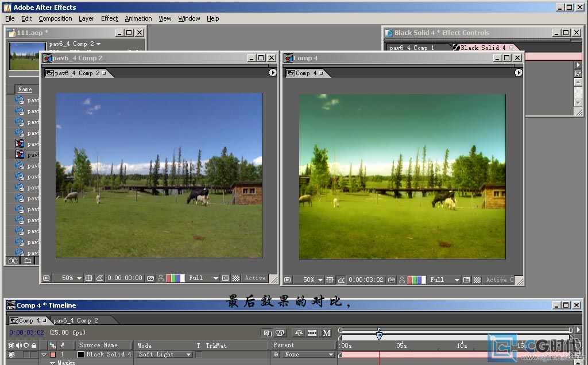Open the 50% zoom dropdown in Comp 4 window
588x365 pixels.
point(313,279)
